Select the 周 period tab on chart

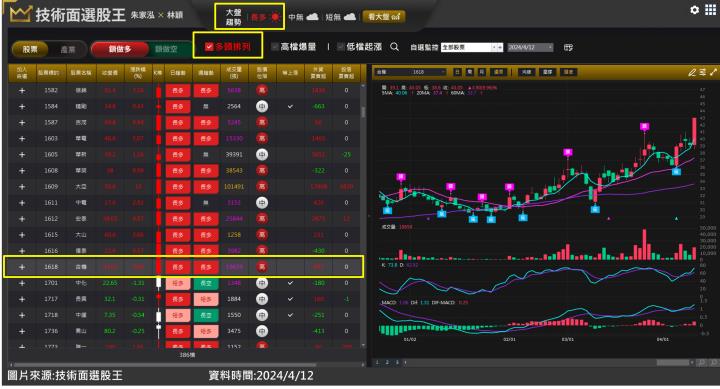[470, 72]
